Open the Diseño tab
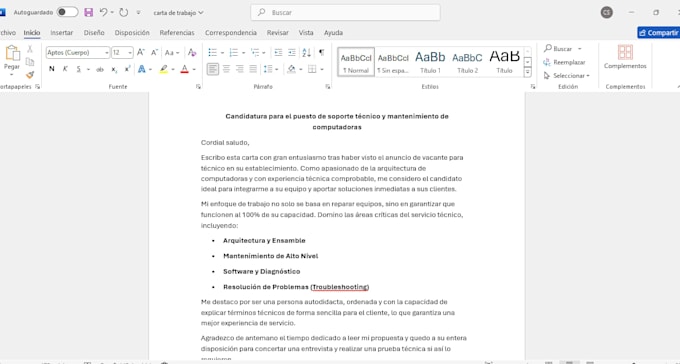The width and height of the screenshot is (680, 364). click(x=94, y=33)
